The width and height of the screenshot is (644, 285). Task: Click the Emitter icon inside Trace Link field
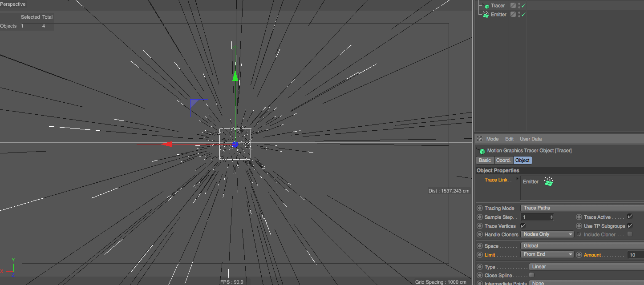[x=549, y=181]
